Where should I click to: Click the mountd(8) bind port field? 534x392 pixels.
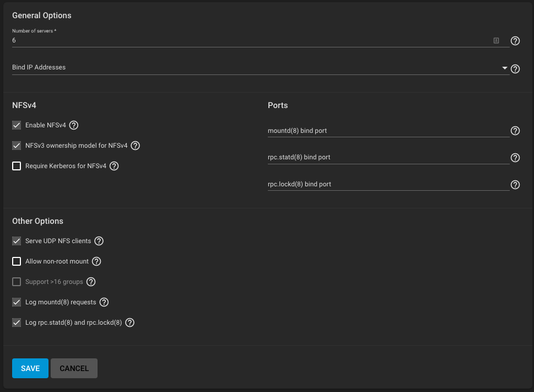pyautogui.click(x=389, y=131)
